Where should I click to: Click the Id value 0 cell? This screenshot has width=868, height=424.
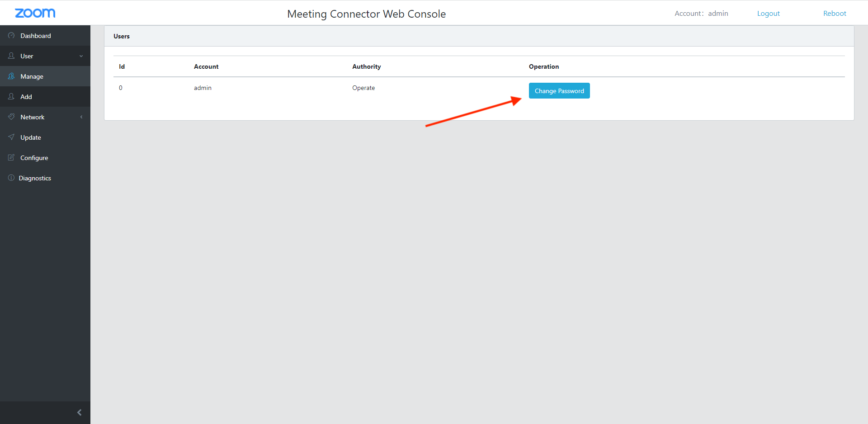[x=121, y=88]
